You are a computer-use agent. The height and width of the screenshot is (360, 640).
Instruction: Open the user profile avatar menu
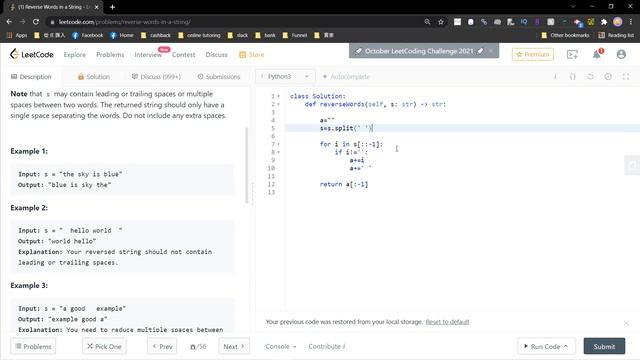pos(621,54)
